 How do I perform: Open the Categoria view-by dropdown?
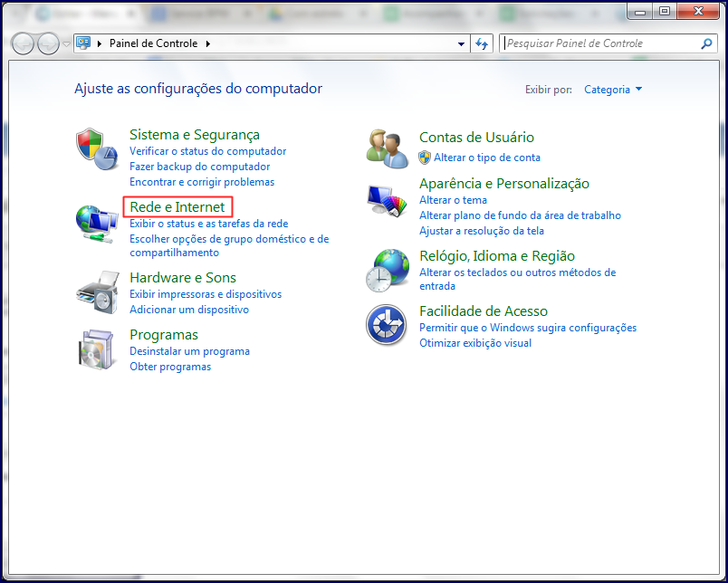click(612, 89)
